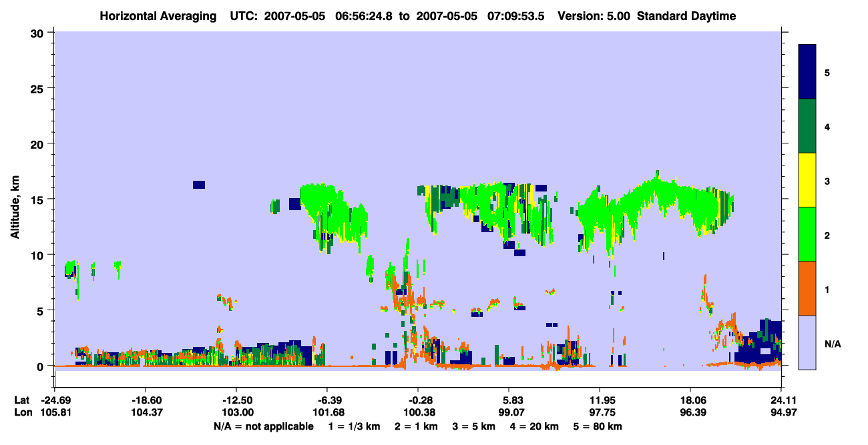Click the dark green color bar segment labeled 4
This screenshot has height=445, width=868.
tap(807, 126)
